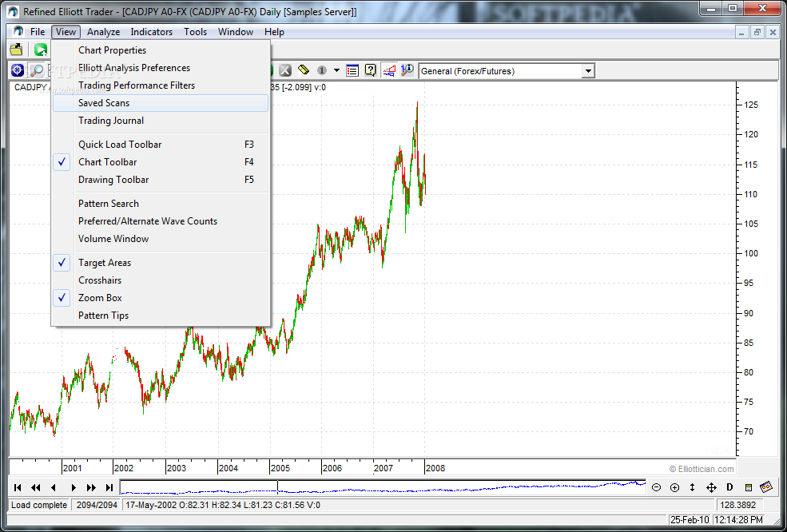Click the 17-May-2002 OHLC status readout

pyautogui.click(x=222, y=505)
